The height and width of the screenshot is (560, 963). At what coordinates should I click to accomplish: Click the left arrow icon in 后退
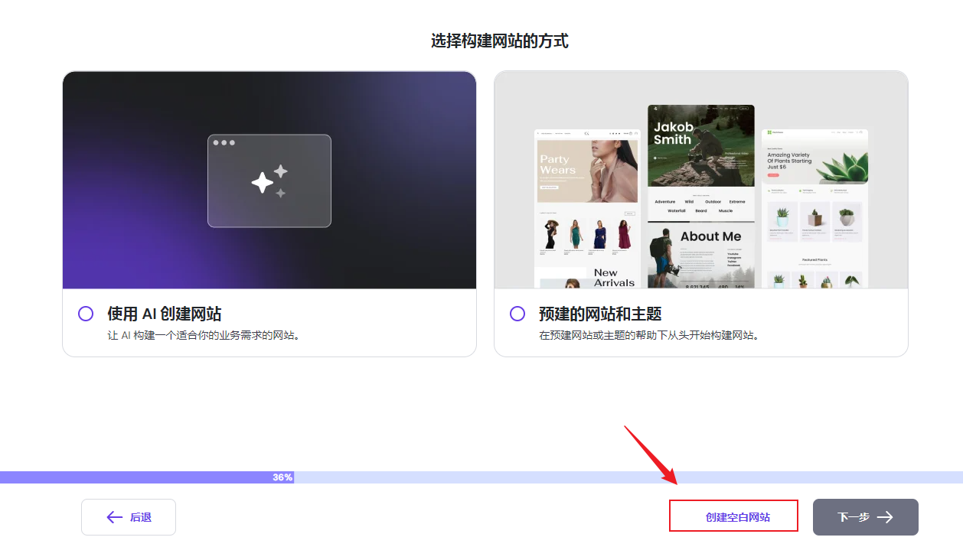coord(115,517)
